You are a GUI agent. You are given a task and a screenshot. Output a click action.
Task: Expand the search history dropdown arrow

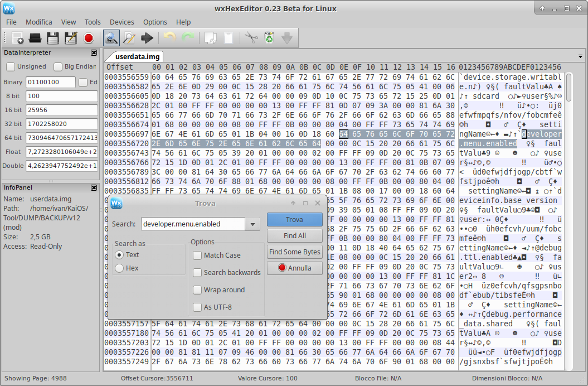[x=252, y=224]
